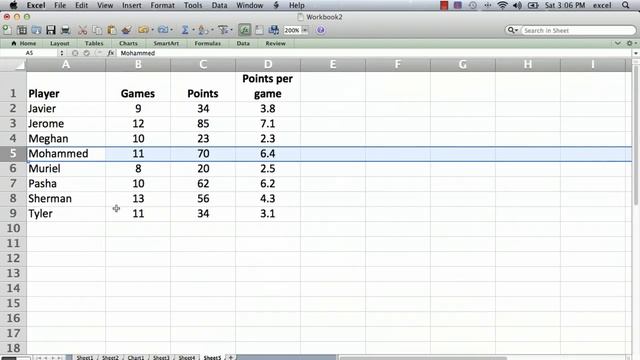Open Excel Help purple icon
The height and width of the screenshot is (360, 640).
321,30
